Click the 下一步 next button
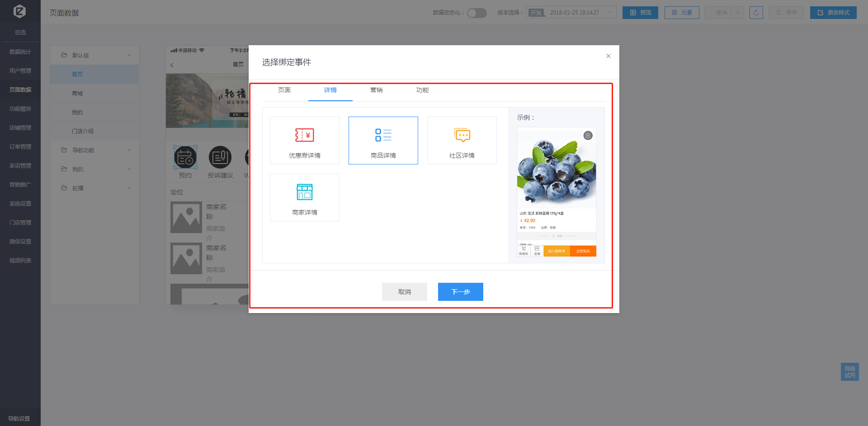The width and height of the screenshot is (868, 426). [460, 292]
